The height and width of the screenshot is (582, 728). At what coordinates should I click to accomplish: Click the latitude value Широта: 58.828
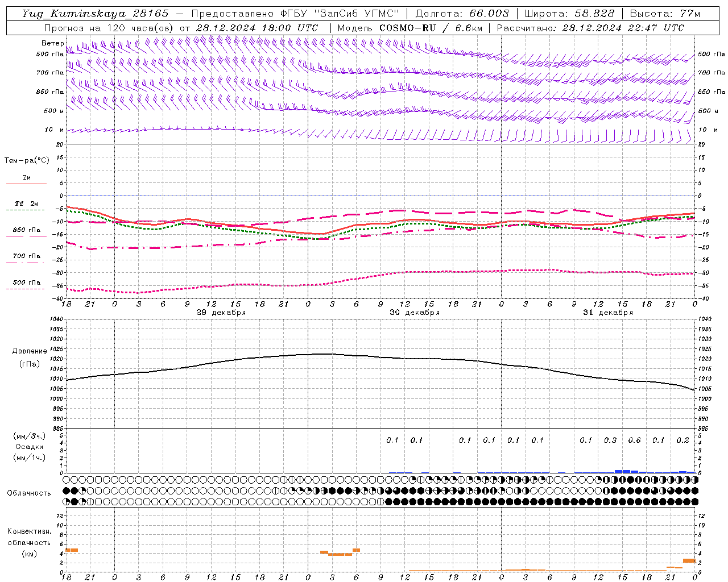pyautogui.click(x=569, y=14)
